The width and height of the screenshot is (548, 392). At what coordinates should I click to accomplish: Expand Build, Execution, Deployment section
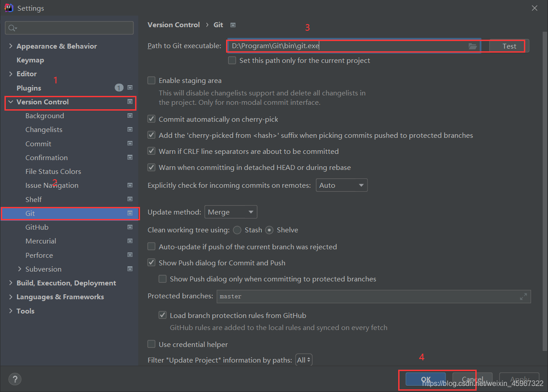coord(11,283)
